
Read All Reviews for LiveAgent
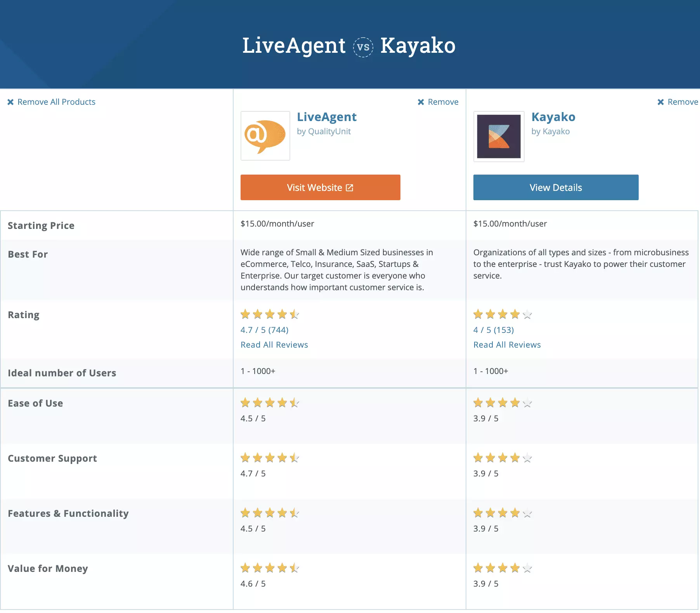point(274,345)
